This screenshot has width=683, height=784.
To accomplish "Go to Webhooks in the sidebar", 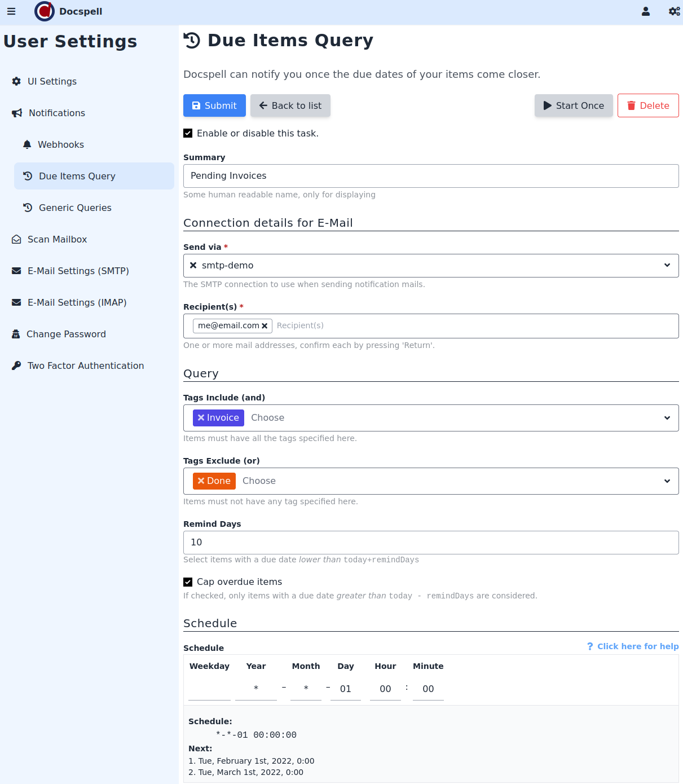I will [x=60, y=145].
